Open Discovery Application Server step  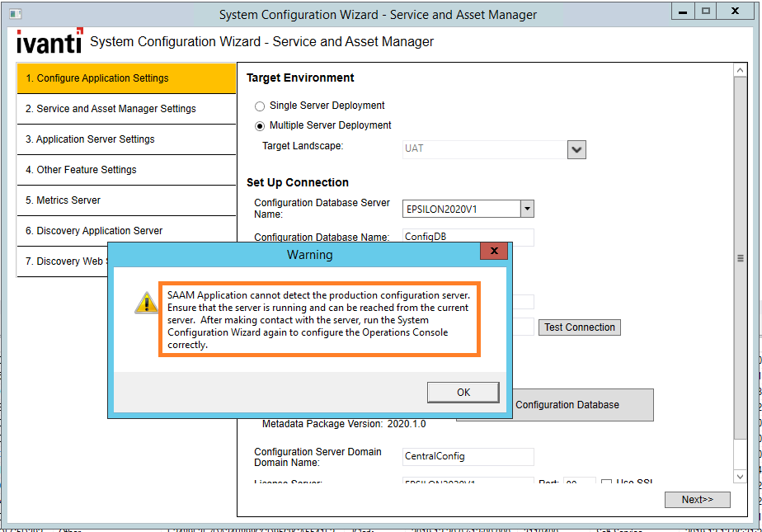point(126,231)
